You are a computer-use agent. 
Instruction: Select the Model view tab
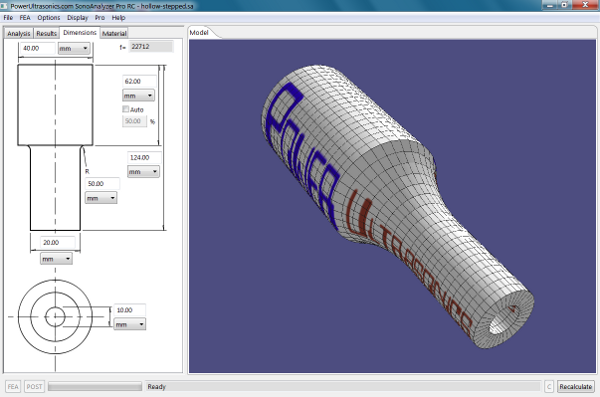[199, 33]
